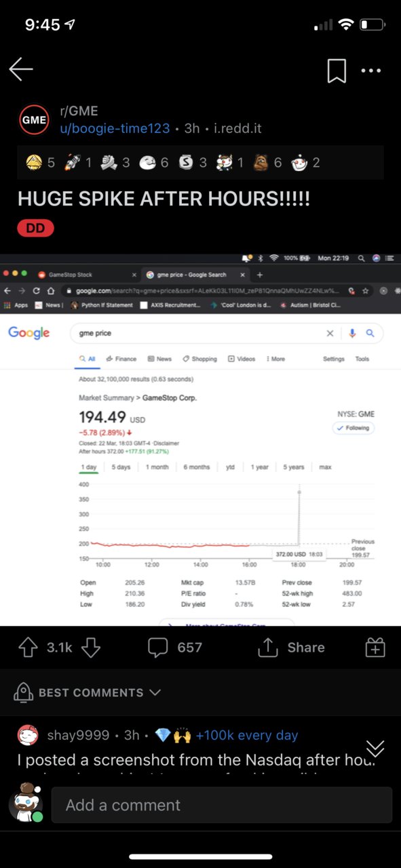Jump to next comment with double chevron
Viewport: 401px width, 868px height.
pyautogui.click(x=375, y=748)
